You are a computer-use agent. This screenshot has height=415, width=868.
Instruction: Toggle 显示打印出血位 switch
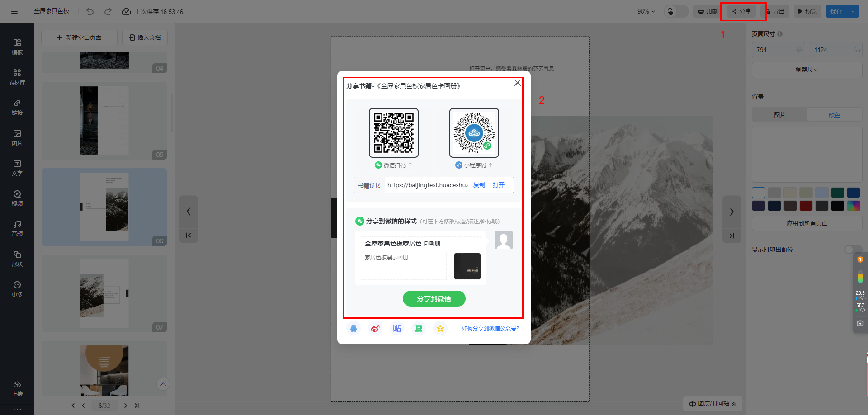point(853,250)
